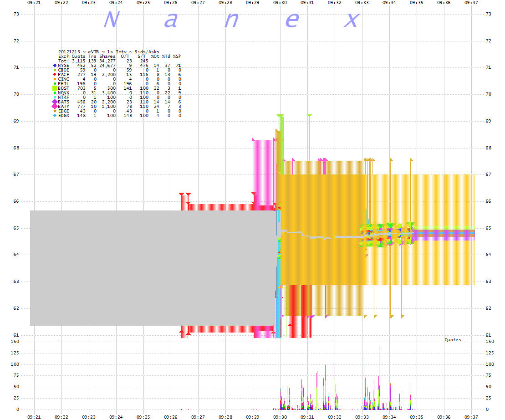Click the Quotes label in lower panel

pos(453,339)
